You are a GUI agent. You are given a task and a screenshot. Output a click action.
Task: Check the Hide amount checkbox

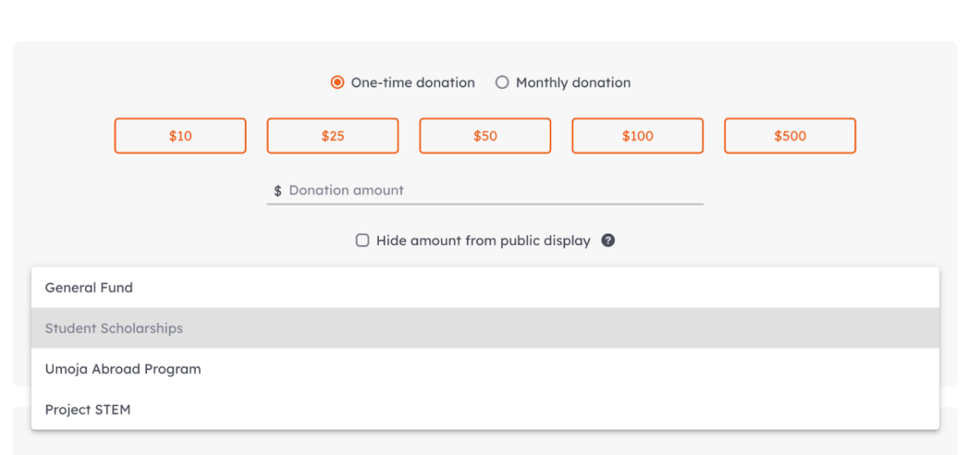click(363, 241)
